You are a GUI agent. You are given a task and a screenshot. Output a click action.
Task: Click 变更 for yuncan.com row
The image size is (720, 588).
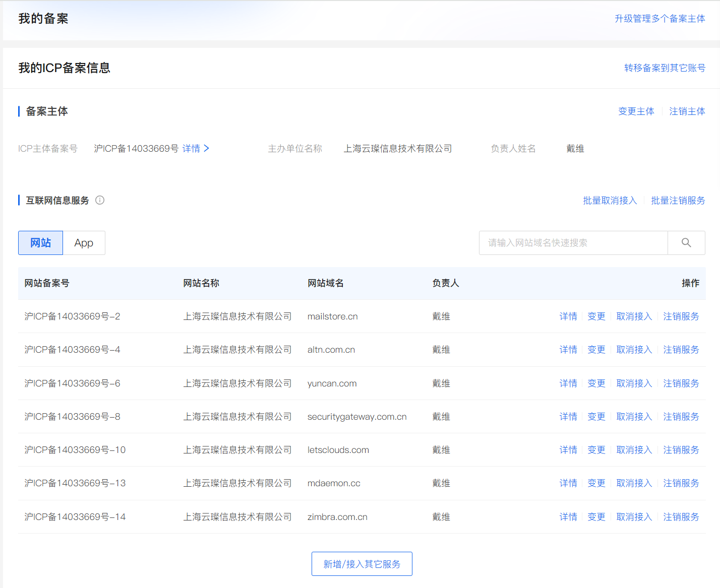[596, 383]
